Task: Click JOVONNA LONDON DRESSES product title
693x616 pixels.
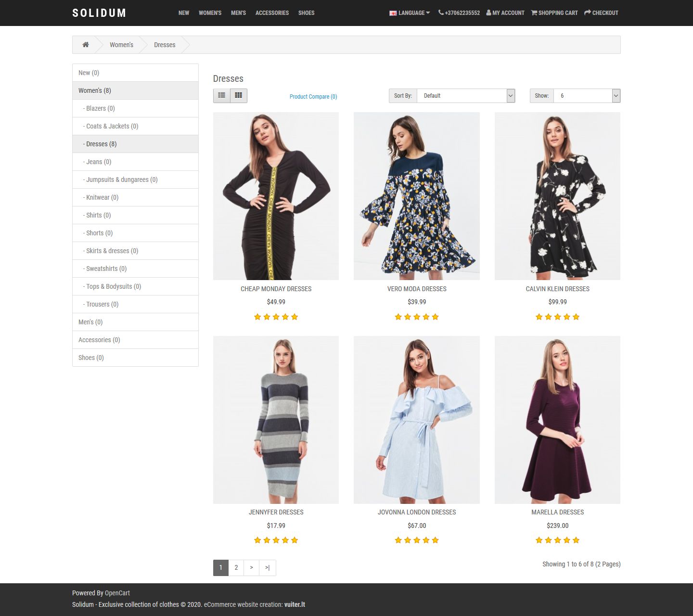Action: point(417,512)
